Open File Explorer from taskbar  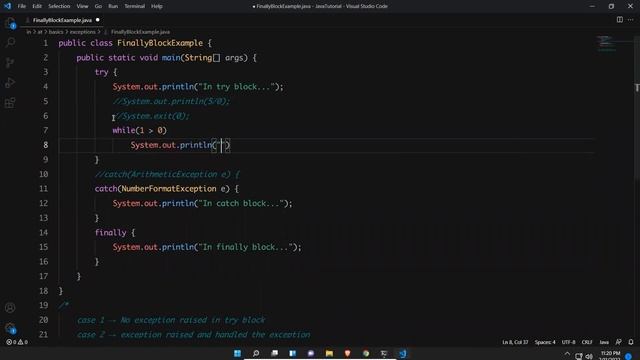click(x=329, y=353)
